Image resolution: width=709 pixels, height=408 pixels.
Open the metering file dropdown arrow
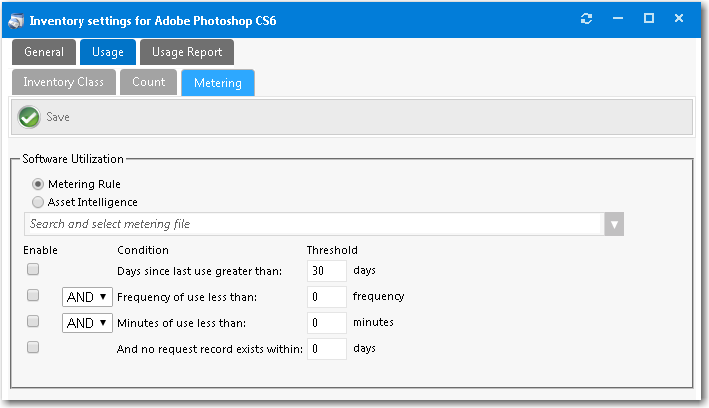pyautogui.click(x=614, y=225)
